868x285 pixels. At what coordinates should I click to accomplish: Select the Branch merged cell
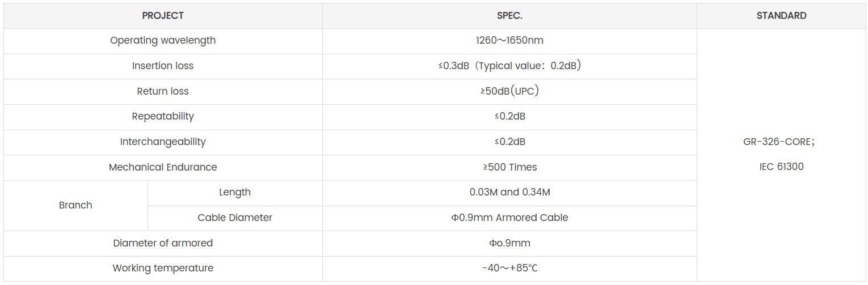[75, 205]
